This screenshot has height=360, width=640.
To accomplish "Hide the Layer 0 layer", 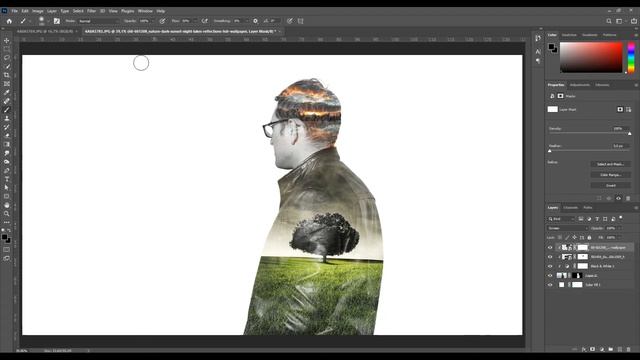I will [550, 276].
